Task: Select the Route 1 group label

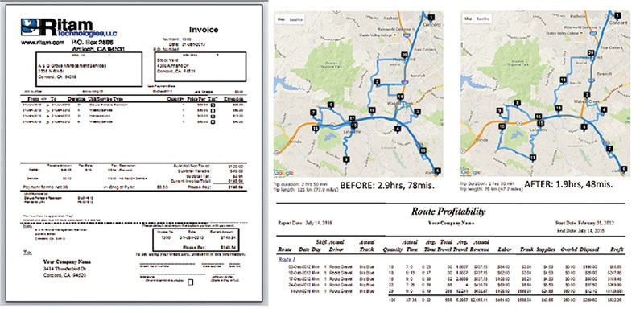Action: [x=287, y=260]
